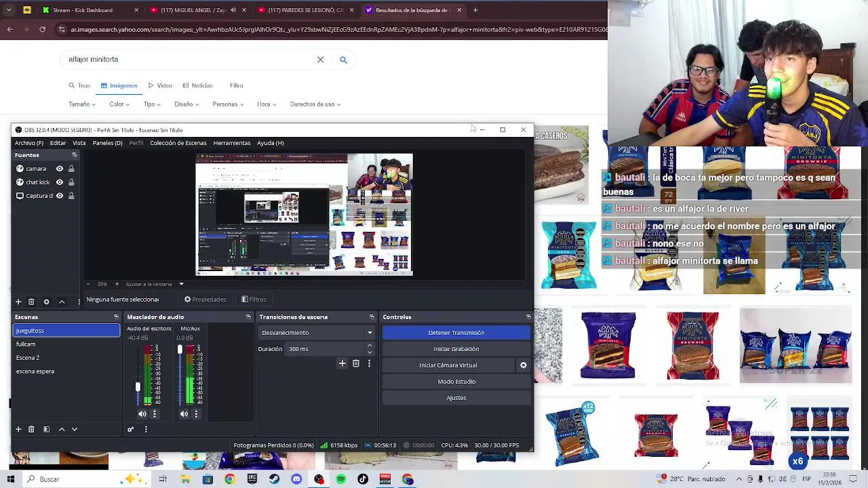Screen dimensions: 868x488
Task: Undock the Escenas panel
Action: point(116,317)
